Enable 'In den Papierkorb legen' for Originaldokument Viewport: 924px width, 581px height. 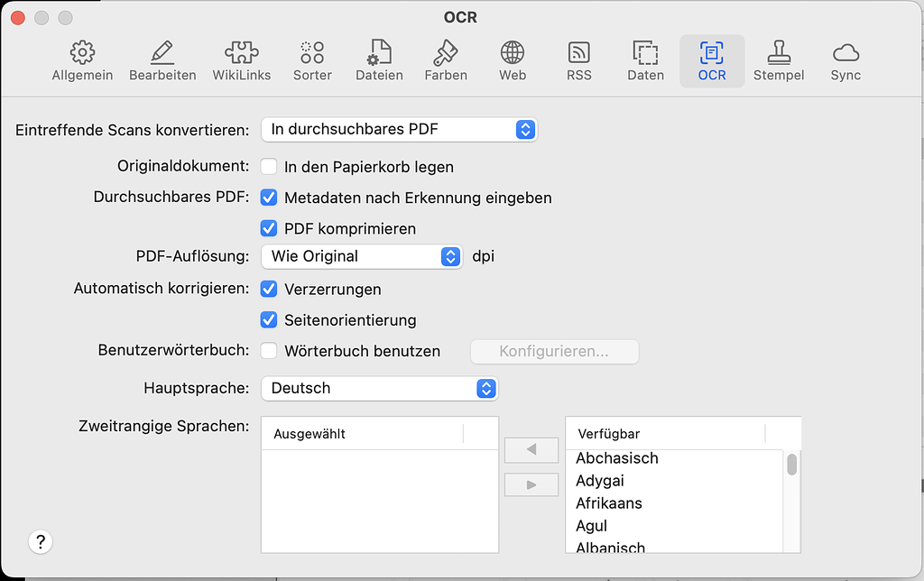268,167
